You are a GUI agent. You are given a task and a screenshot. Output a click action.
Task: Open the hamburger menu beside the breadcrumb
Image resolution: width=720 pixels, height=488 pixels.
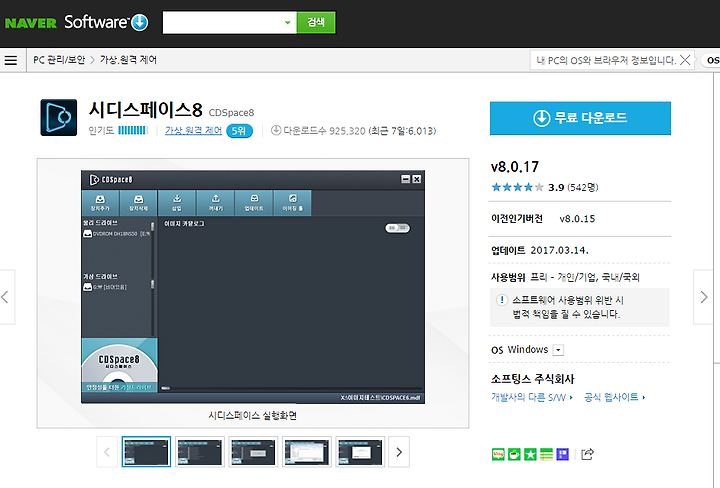pos(11,60)
